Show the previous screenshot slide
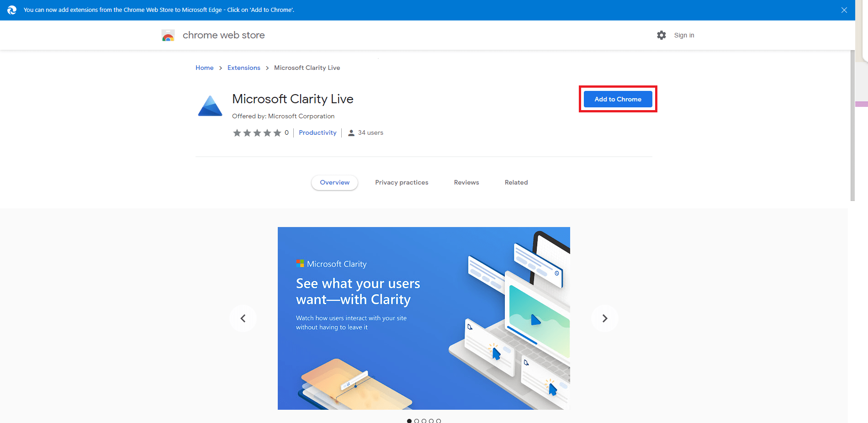This screenshot has width=868, height=423. (x=243, y=318)
